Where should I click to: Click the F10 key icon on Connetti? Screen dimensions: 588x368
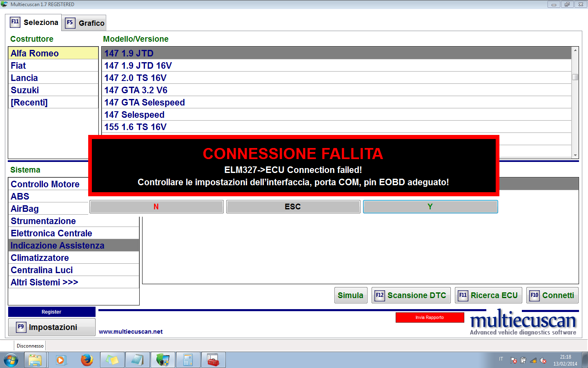pyautogui.click(x=535, y=295)
